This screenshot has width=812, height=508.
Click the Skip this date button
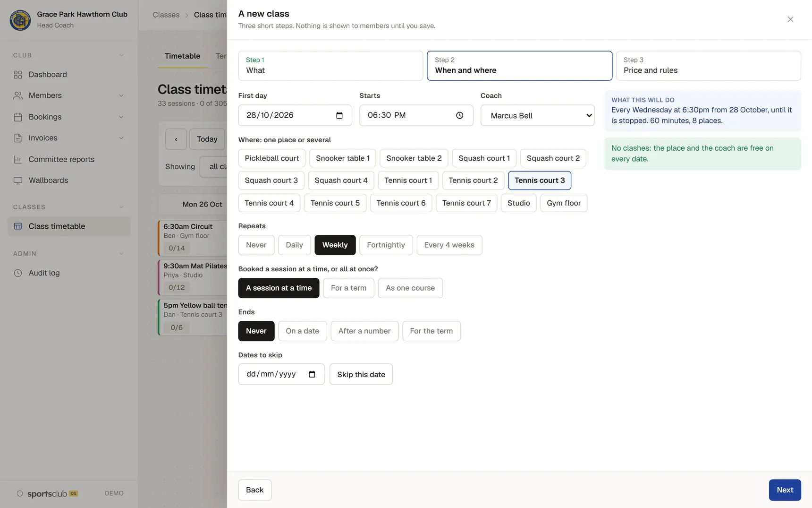[361, 374]
